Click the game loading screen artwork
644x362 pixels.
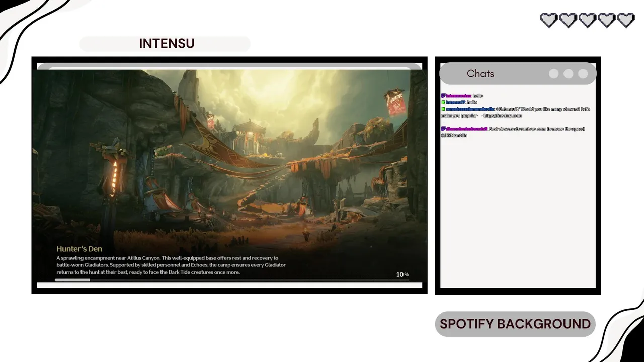pos(229,175)
